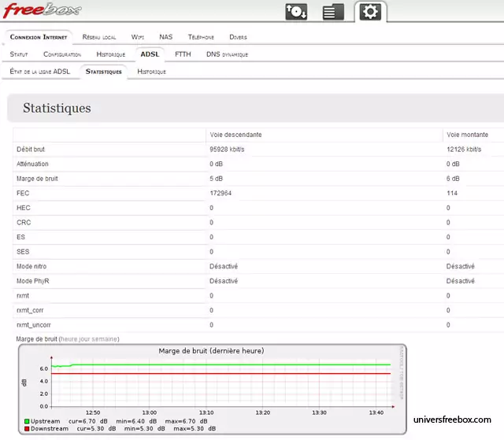Select the FTTH sub-tab
504x440 pixels.
[x=183, y=54]
